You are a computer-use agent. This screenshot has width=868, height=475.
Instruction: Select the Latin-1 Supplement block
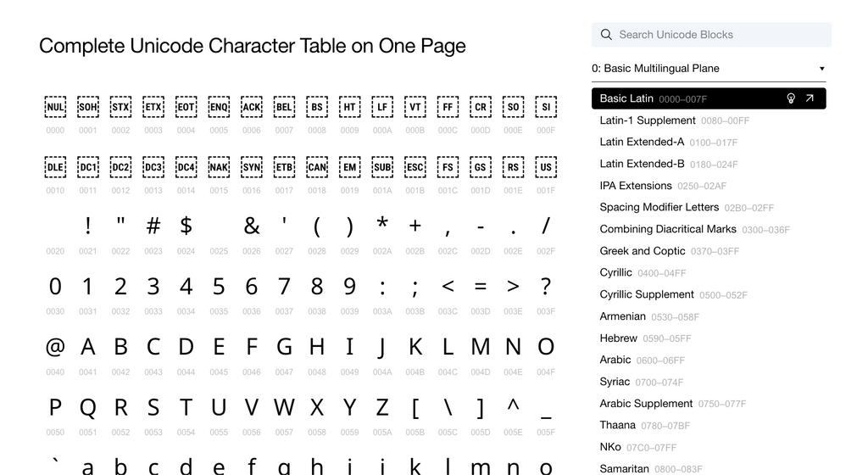(x=648, y=120)
